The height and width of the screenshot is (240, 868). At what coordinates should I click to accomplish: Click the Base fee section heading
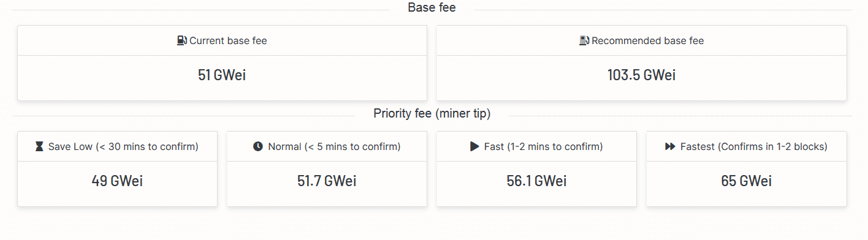(x=432, y=8)
